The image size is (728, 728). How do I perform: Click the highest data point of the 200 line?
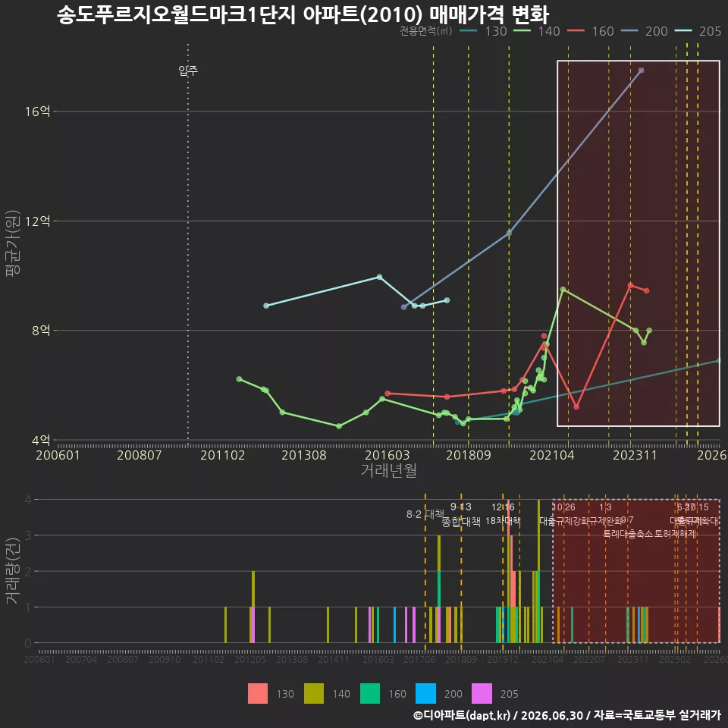(642, 71)
